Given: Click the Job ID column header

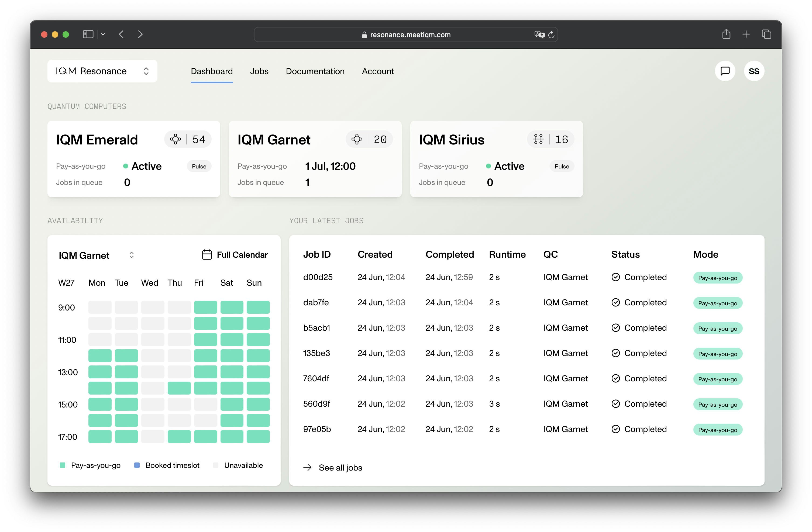Looking at the screenshot, I should coord(317,254).
